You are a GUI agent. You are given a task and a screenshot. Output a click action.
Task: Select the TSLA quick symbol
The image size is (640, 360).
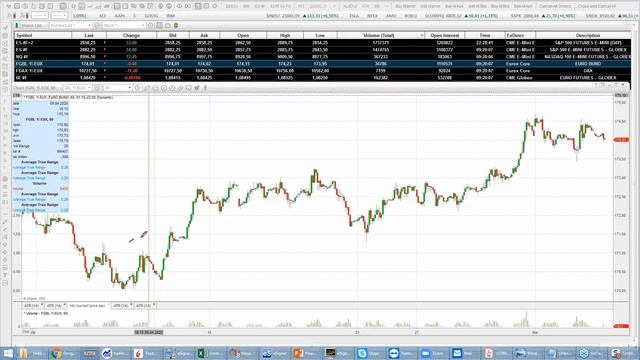354,16
